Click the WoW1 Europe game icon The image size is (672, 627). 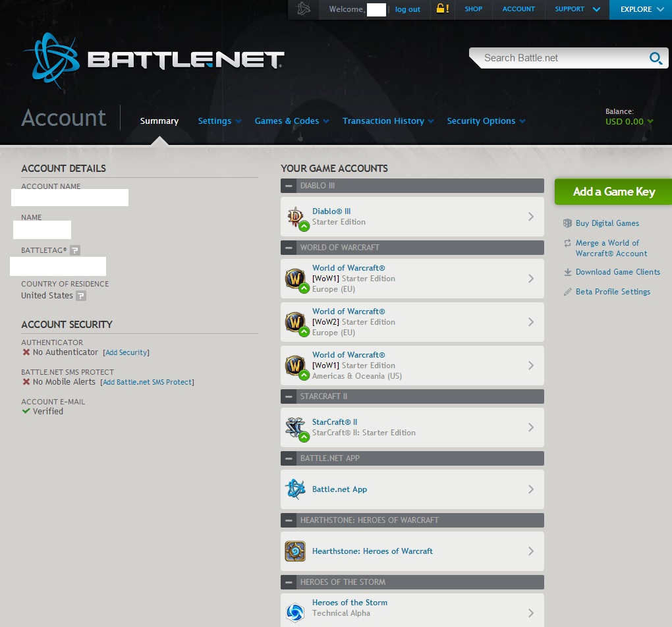(295, 279)
